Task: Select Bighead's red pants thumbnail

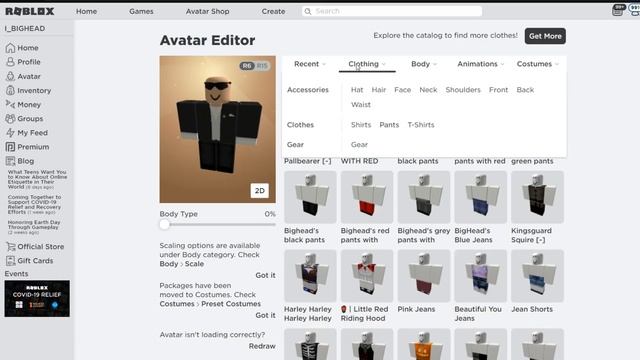Action: [367, 197]
